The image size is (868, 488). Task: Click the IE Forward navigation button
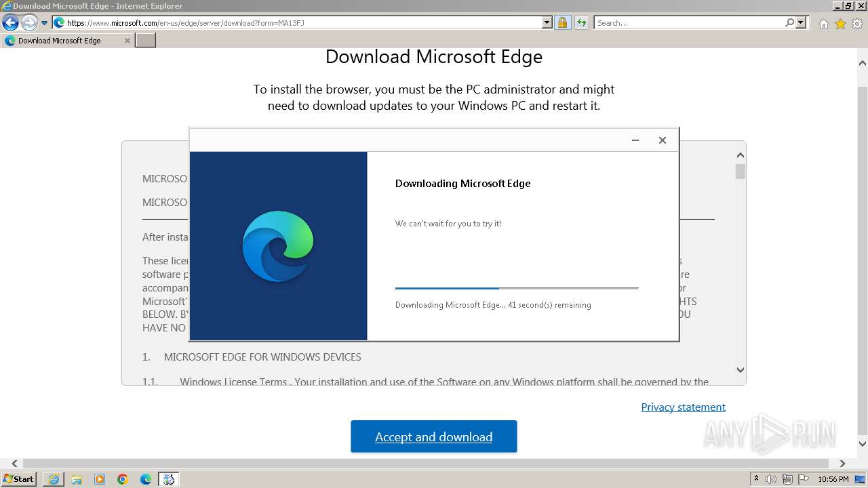point(29,23)
